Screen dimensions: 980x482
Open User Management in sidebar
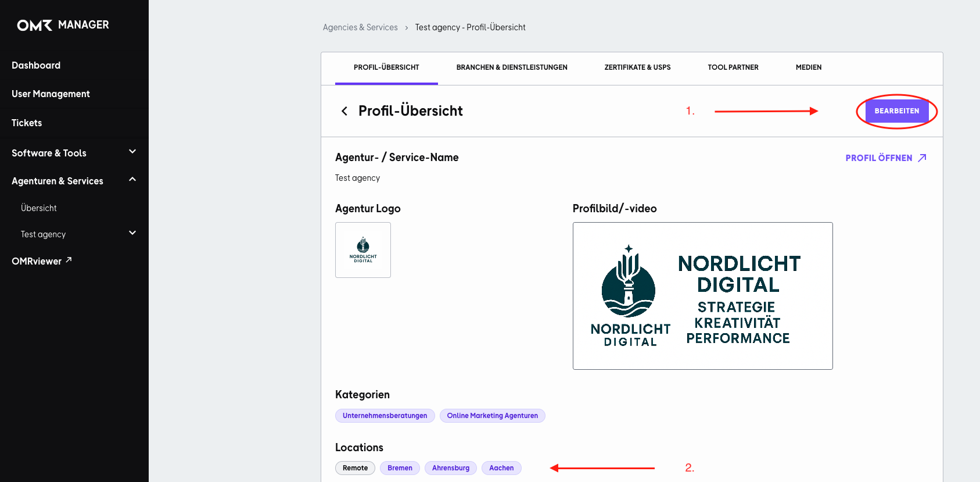51,94
